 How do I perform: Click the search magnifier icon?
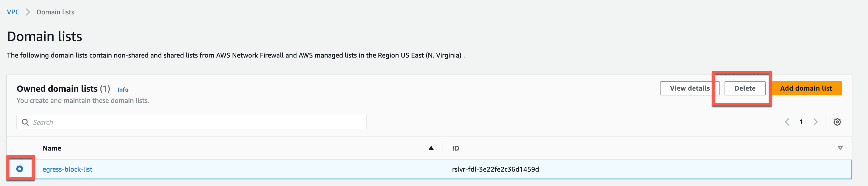pyautogui.click(x=25, y=122)
